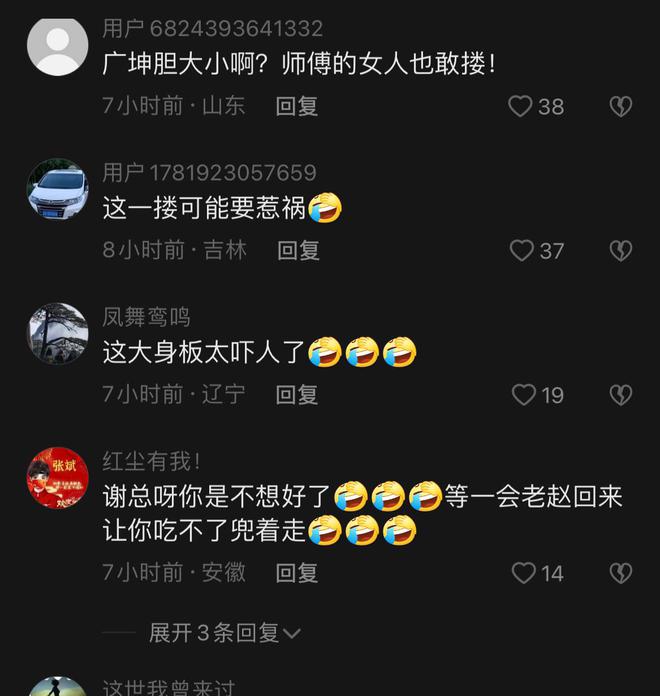Like the 红尘有我 comment with 14 likes
The image size is (660, 696).
[523, 573]
